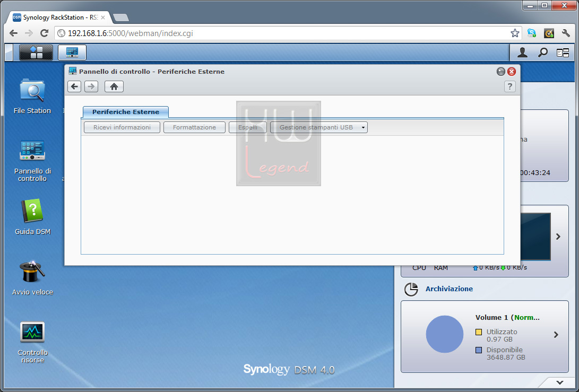Go forward in the Control Panel window

[x=91, y=86]
